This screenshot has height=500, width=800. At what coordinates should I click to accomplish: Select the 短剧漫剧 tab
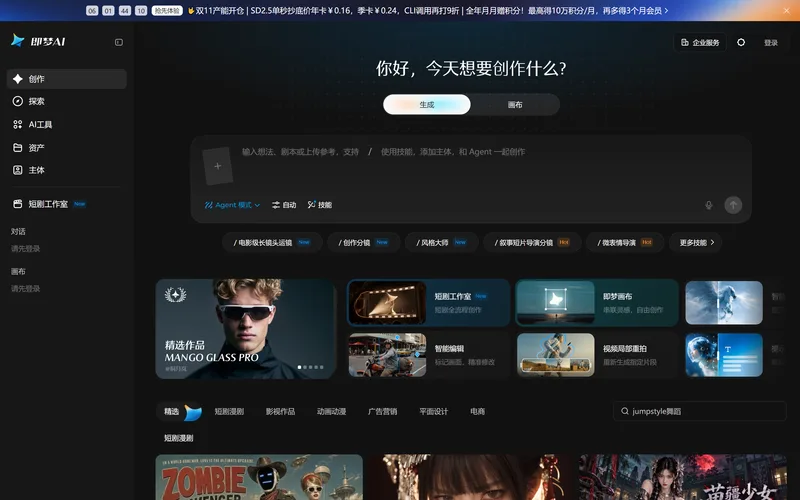tap(229, 411)
